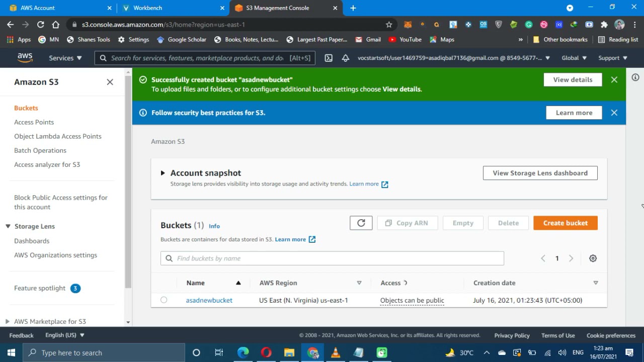Click the browser address bar URL
Screen dimensions: 644x362
(x=164, y=25)
